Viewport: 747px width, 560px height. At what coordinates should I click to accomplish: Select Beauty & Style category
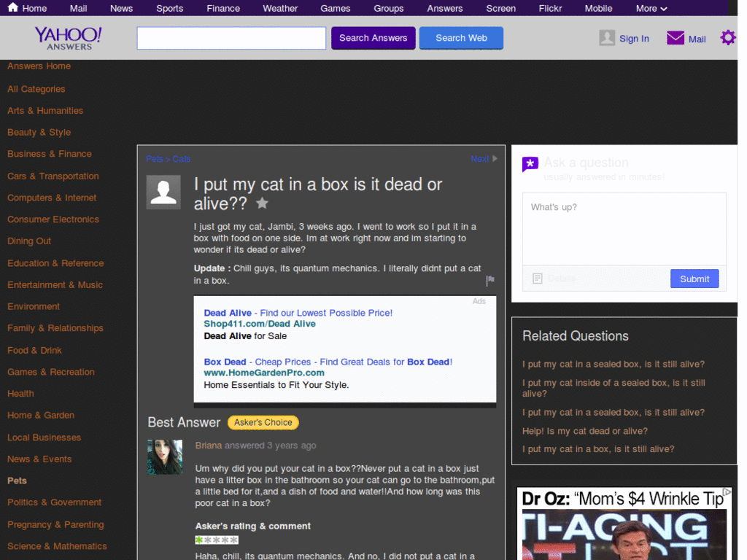(39, 133)
